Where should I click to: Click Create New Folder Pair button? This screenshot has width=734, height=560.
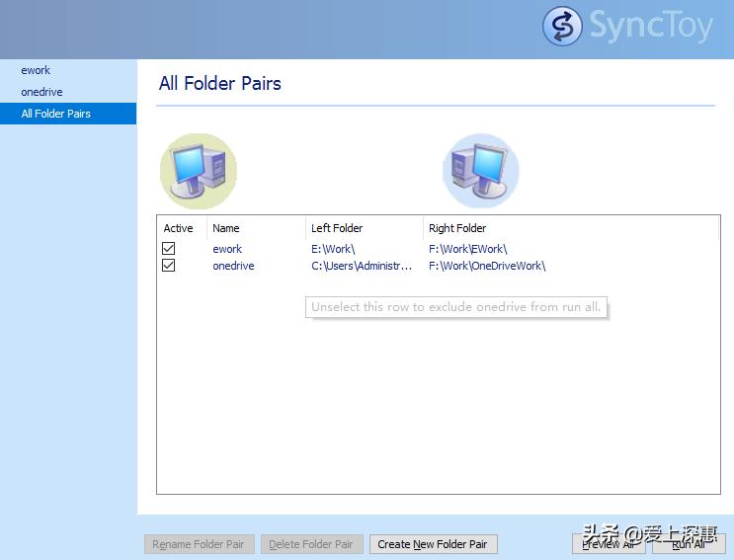tap(433, 544)
